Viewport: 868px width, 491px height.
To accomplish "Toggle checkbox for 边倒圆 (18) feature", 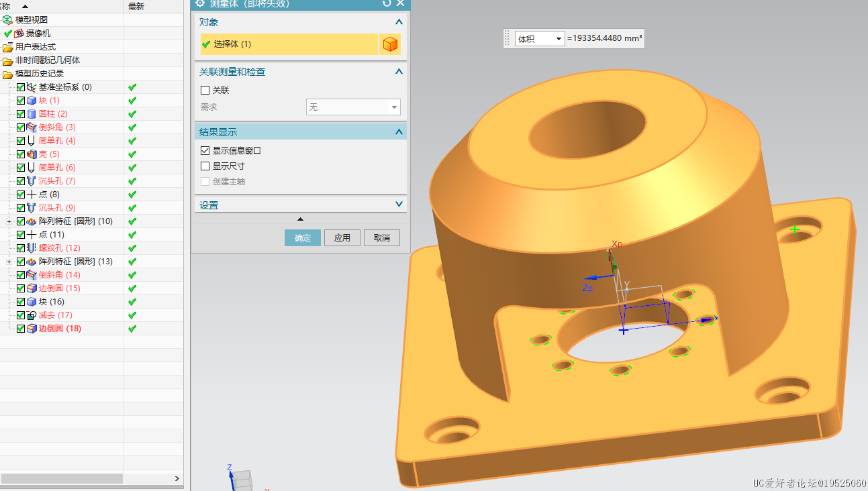I will (x=21, y=329).
